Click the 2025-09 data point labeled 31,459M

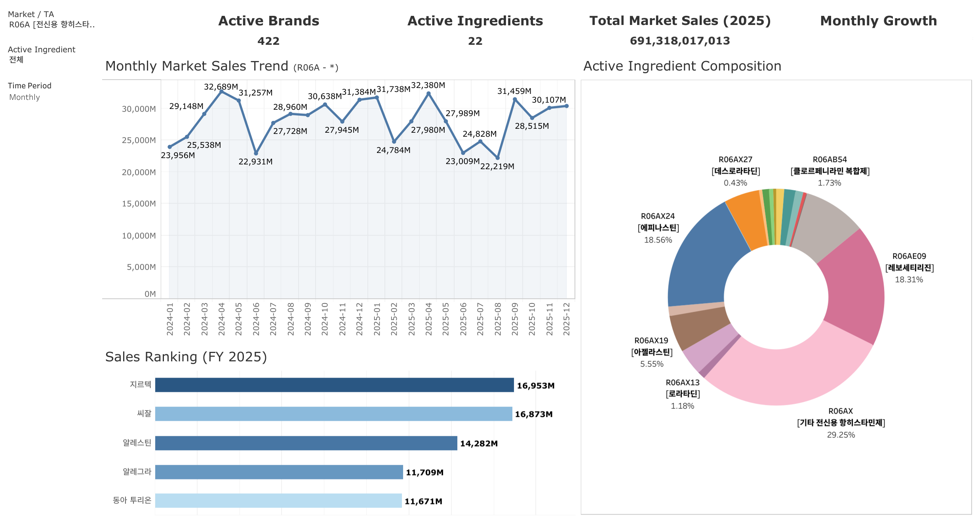pyautogui.click(x=515, y=99)
